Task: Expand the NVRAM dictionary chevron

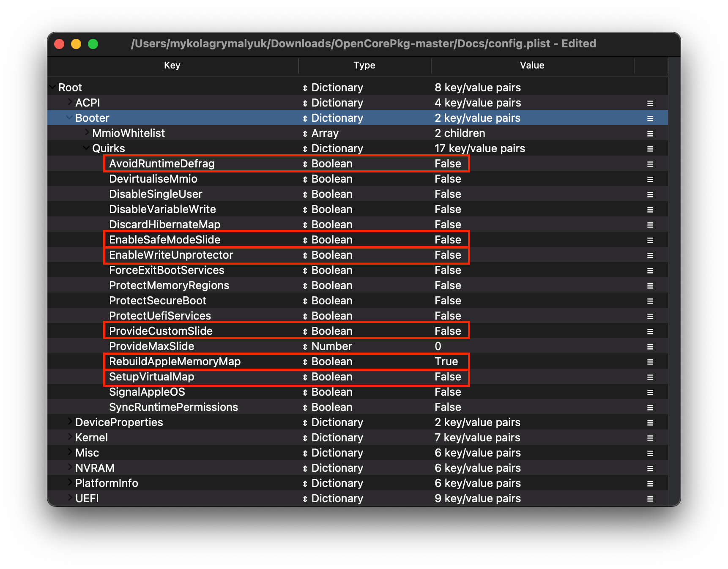Action: point(70,467)
